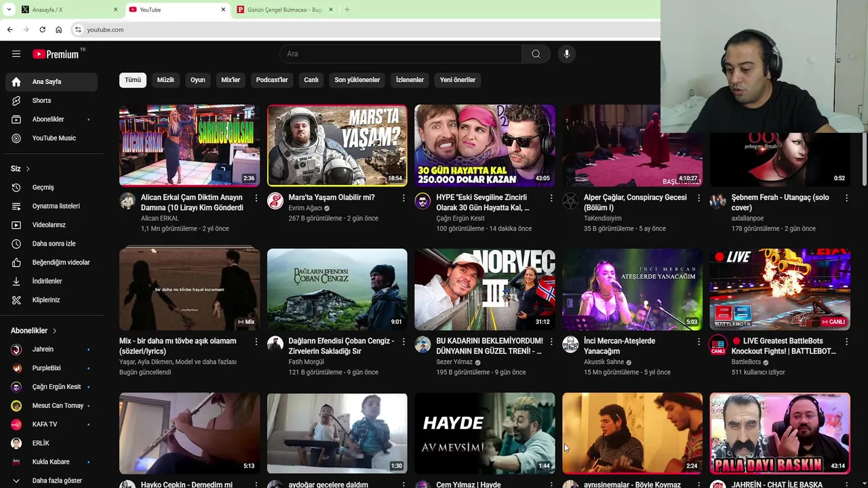Switch to Günün Çengel Bulmacası browser tab

coord(285,9)
